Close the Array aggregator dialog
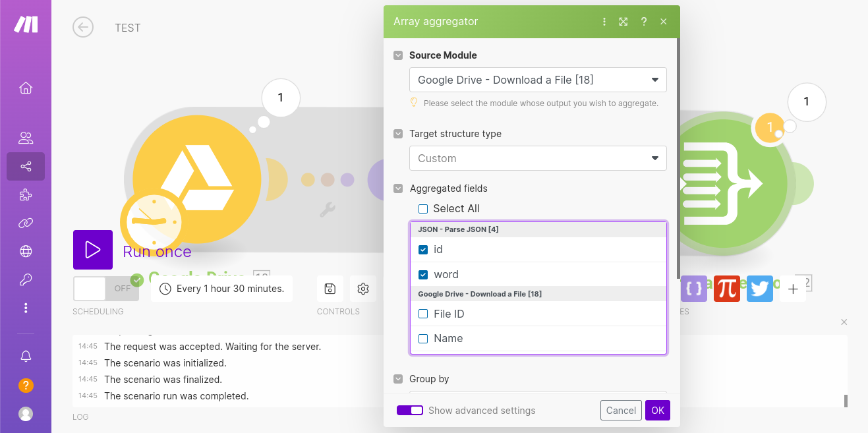 pos(664,22)
